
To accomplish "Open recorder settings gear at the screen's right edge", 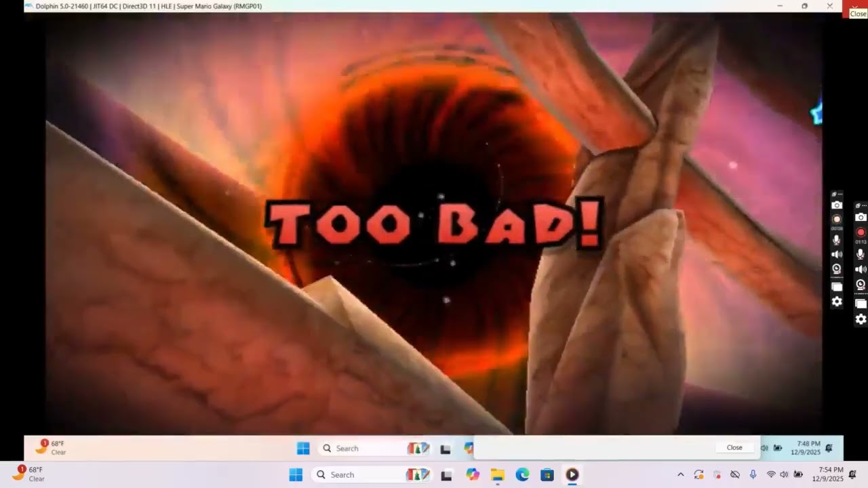I will click(861, 319).
